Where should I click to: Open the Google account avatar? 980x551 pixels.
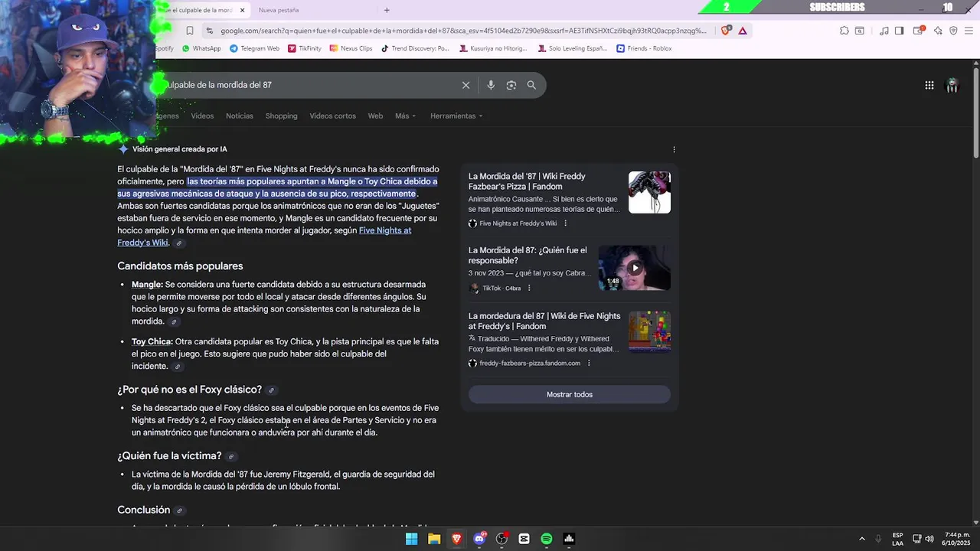952,85
